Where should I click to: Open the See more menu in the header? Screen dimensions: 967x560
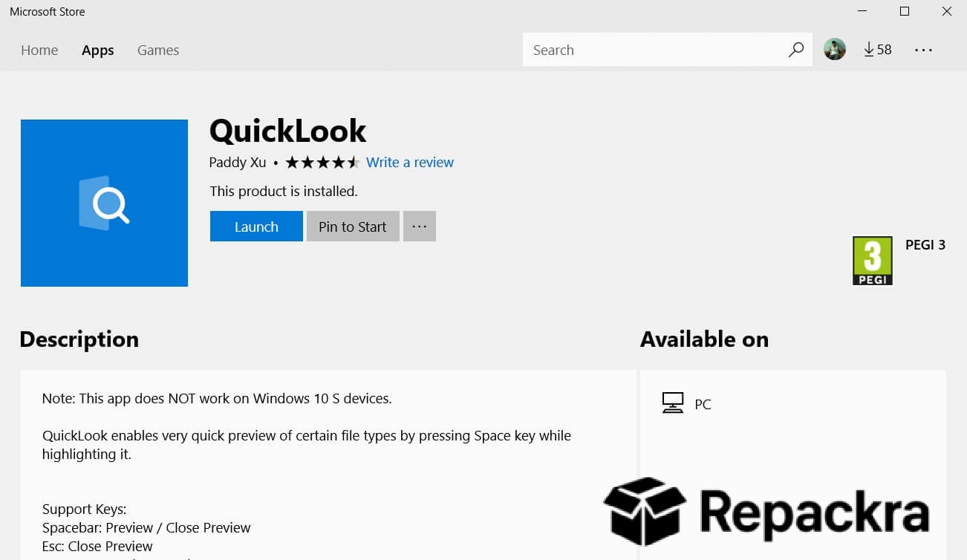923,50
